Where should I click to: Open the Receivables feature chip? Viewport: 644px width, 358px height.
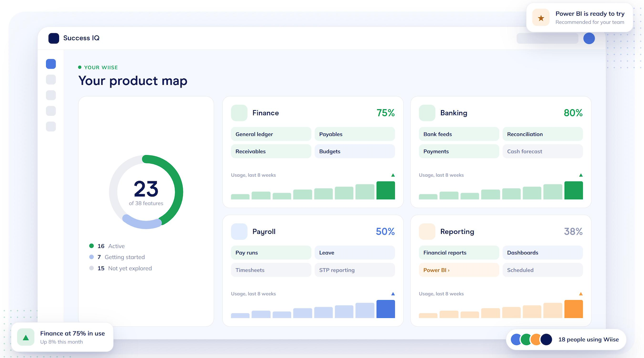coord(271,151)
